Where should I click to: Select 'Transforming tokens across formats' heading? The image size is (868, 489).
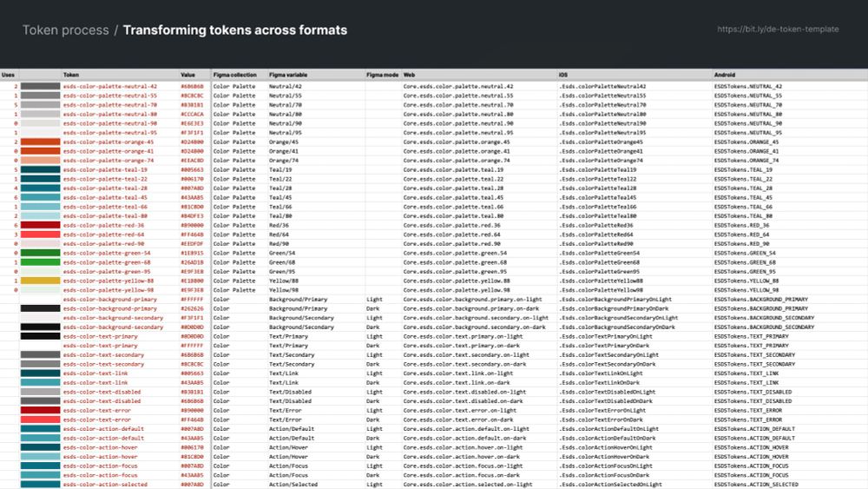pos(234,30)
